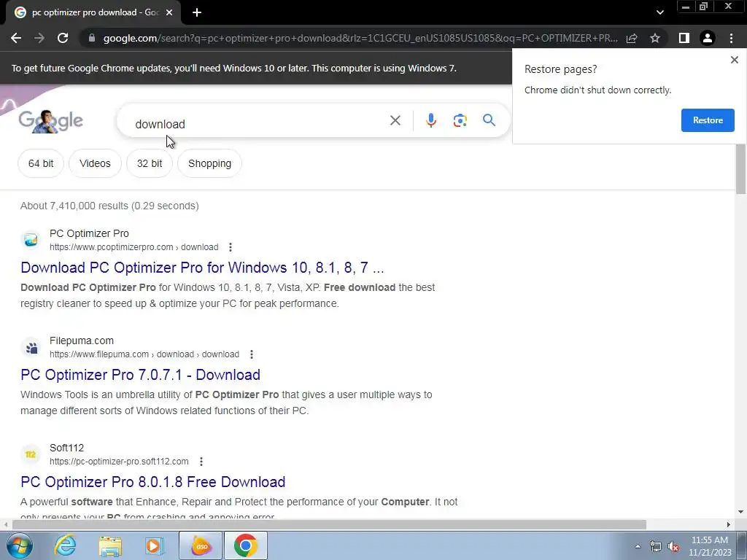Select the pc optimizer pro download tab
Screen dimensions: 747x560
[93, 12]
